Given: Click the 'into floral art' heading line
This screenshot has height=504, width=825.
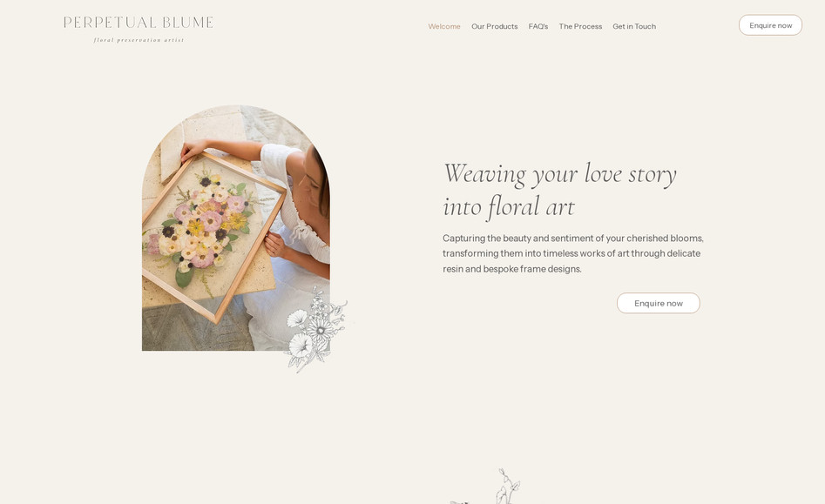Looking at the screenshot, I should [x=509, y=206].
